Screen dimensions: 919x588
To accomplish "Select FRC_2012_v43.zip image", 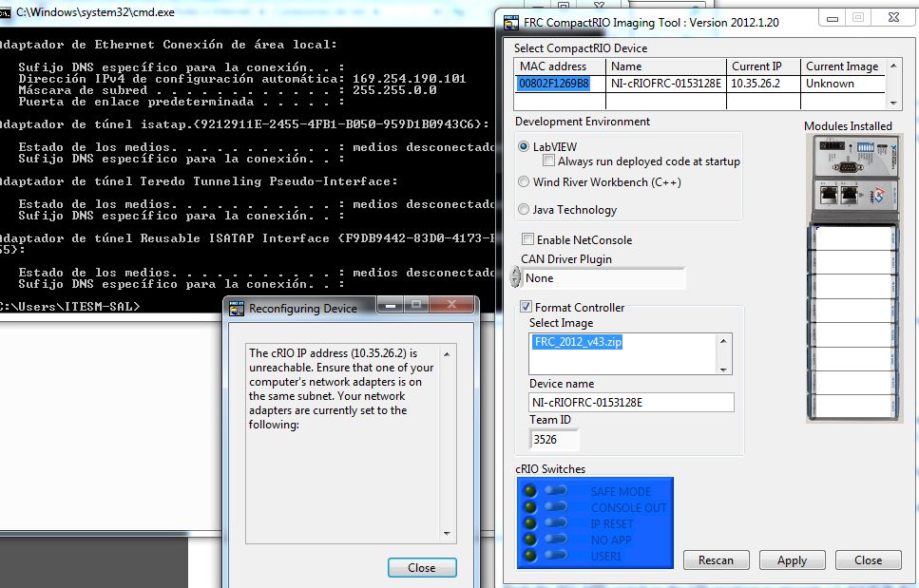I will (x=578, y=341).
